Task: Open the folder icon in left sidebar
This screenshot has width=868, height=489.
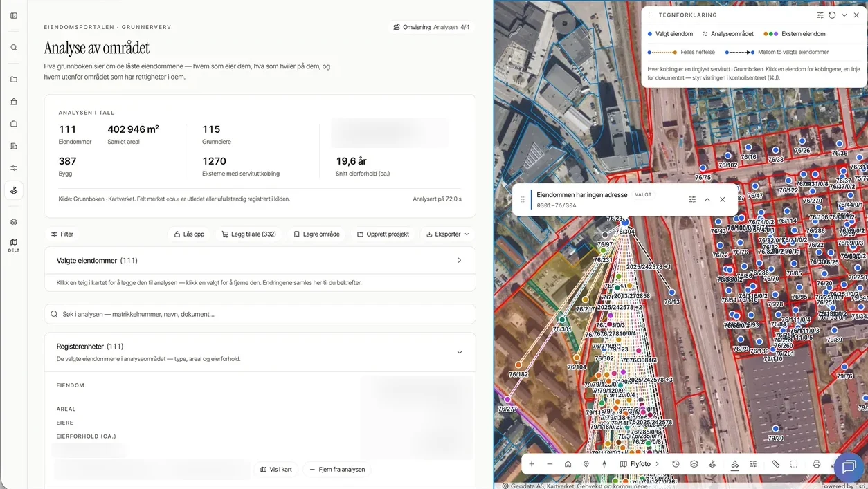Action: pos(14,80)
